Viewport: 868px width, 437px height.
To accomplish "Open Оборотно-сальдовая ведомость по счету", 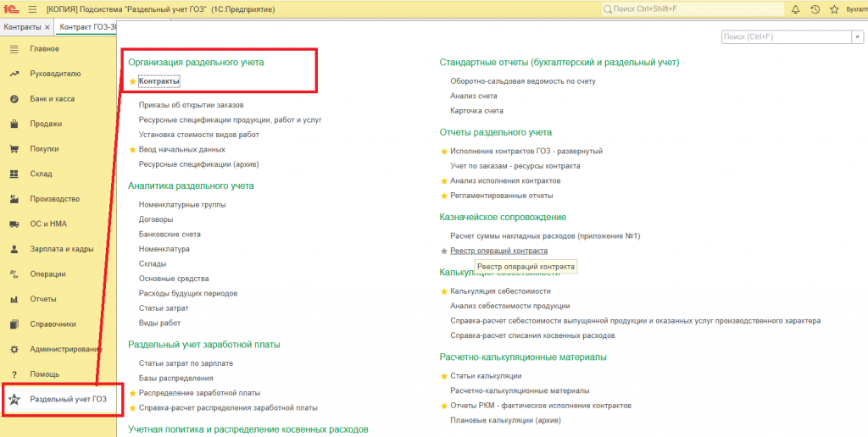I will 522,80.
